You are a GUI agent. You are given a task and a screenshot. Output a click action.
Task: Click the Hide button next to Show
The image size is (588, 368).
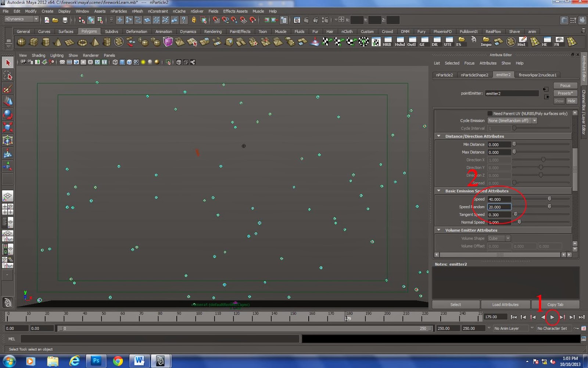pos(572,101)
